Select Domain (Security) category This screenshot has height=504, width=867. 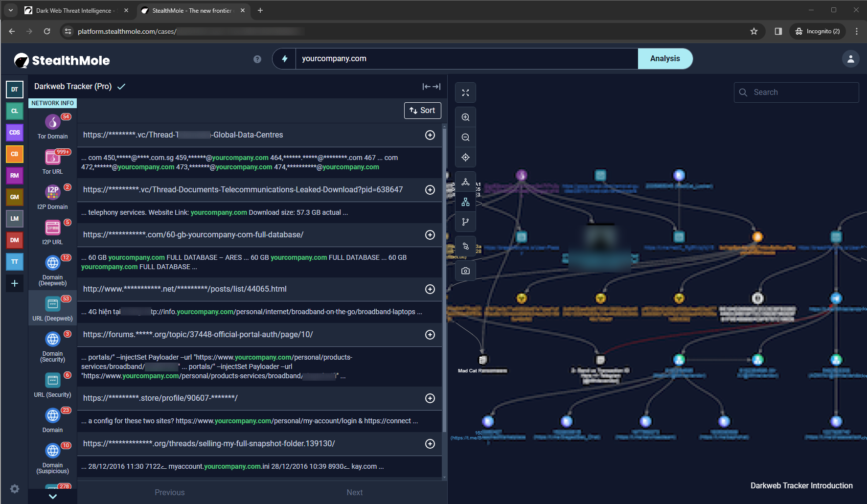[53, 346]
